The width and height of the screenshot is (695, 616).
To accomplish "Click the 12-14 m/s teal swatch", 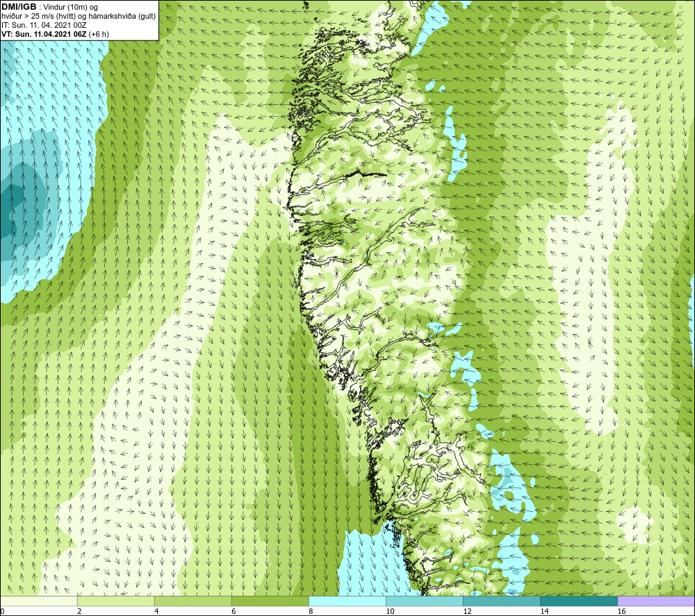I will [501, 601].
